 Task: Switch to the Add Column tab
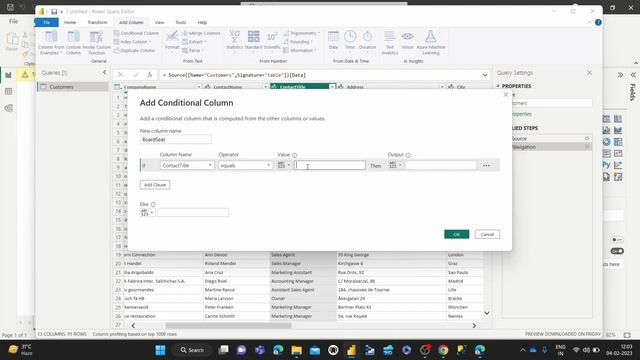[x=131, y=22]
